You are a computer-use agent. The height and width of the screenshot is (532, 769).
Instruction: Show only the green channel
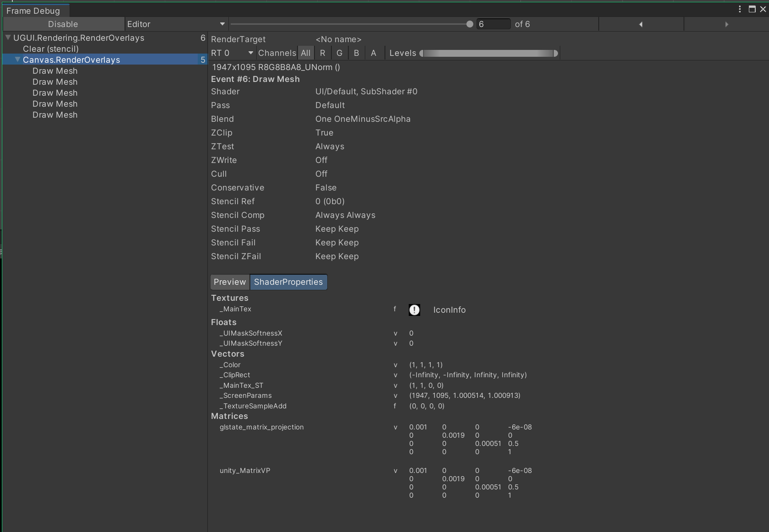pyautogui.click(x=339, y=53)
